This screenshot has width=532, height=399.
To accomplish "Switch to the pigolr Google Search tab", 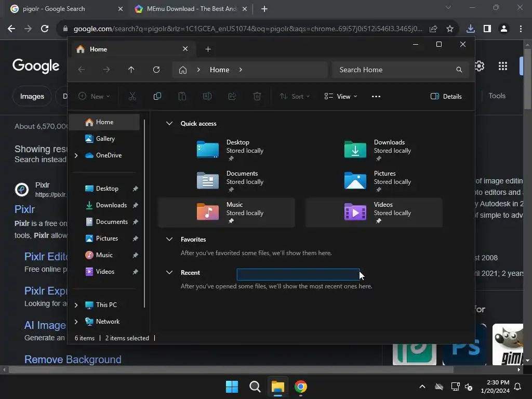I will [67, 9].
